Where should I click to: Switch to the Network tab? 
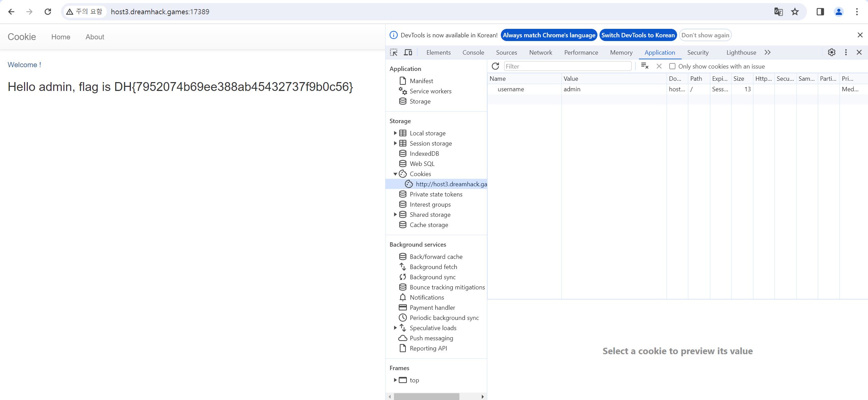click(x=540, y=53)
